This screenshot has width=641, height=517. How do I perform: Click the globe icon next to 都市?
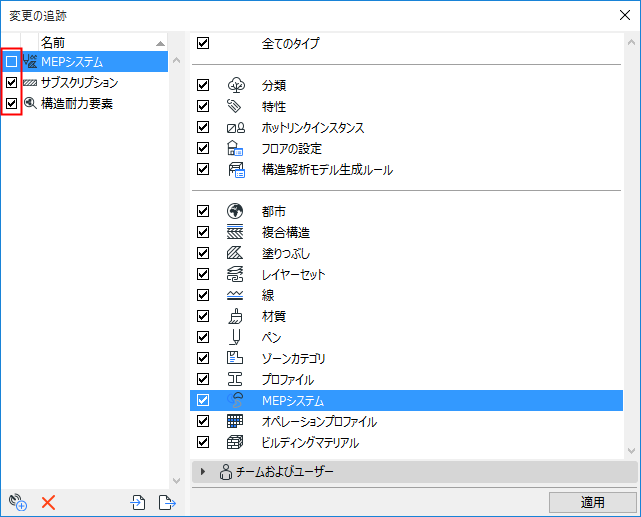pos(235,211)
